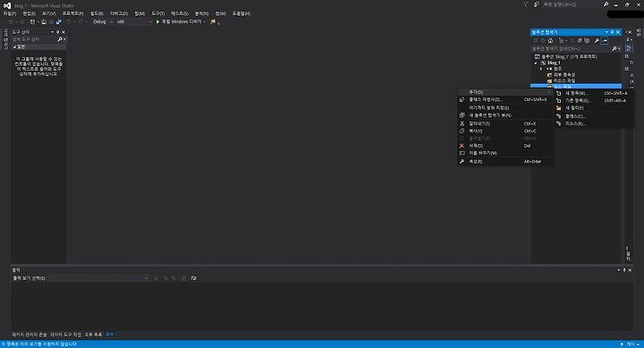Screen dimensions: 644x348
Task: Click Solution Explorer home icon
Action: point(550,40)
